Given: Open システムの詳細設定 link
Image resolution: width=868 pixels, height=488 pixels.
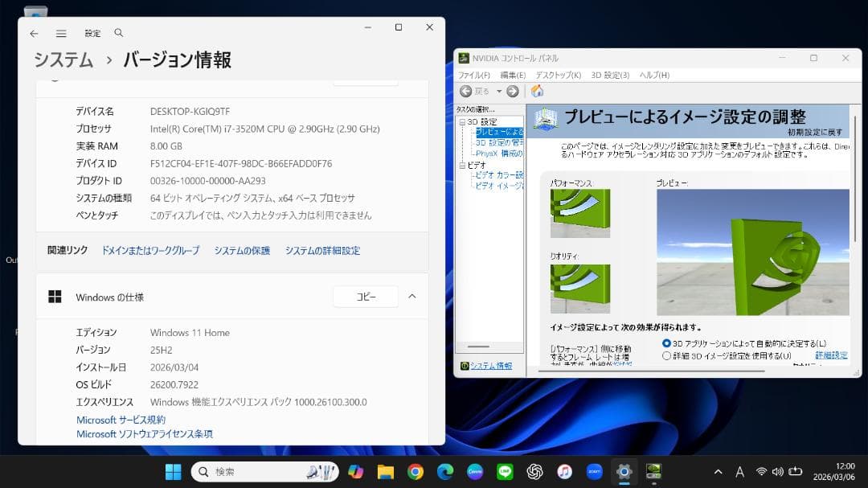Looking at the screenshot, I should pos(323,250).
